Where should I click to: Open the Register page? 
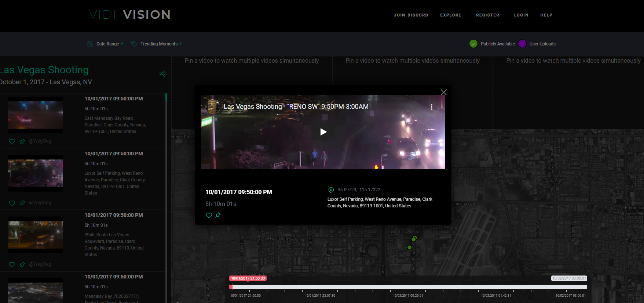[x=487, y=15]
